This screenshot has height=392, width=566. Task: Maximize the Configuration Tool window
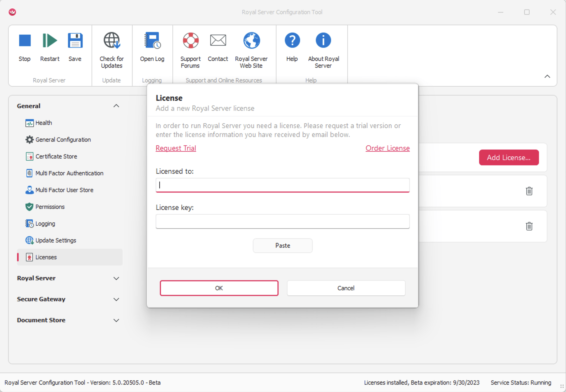527,12
